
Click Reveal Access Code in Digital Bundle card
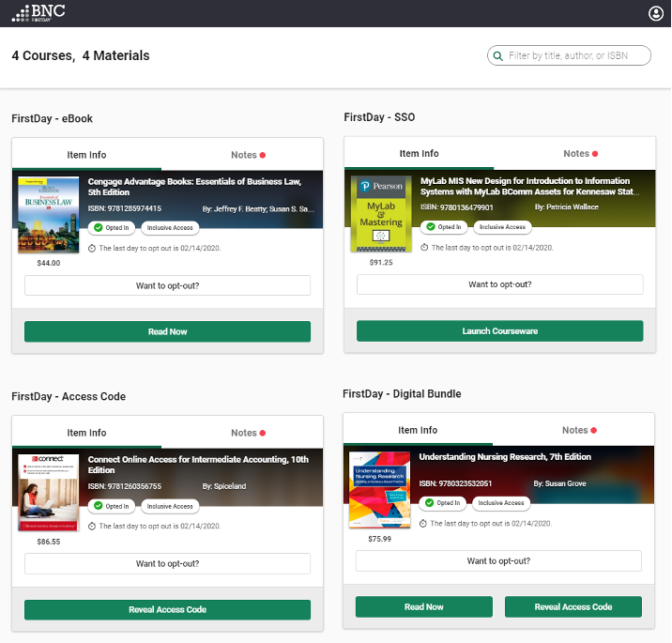coord(573,607)
